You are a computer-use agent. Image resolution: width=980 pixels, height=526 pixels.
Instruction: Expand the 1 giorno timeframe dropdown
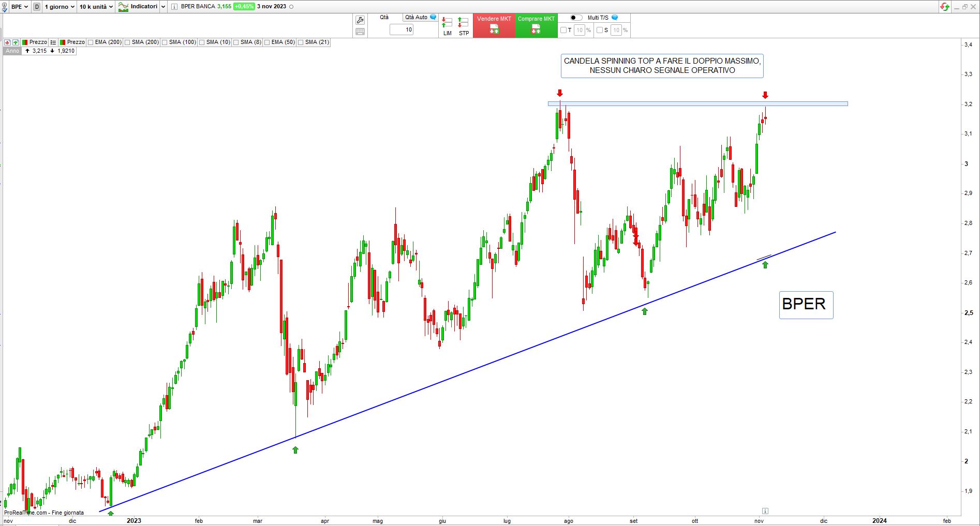[x=60, y=7]
